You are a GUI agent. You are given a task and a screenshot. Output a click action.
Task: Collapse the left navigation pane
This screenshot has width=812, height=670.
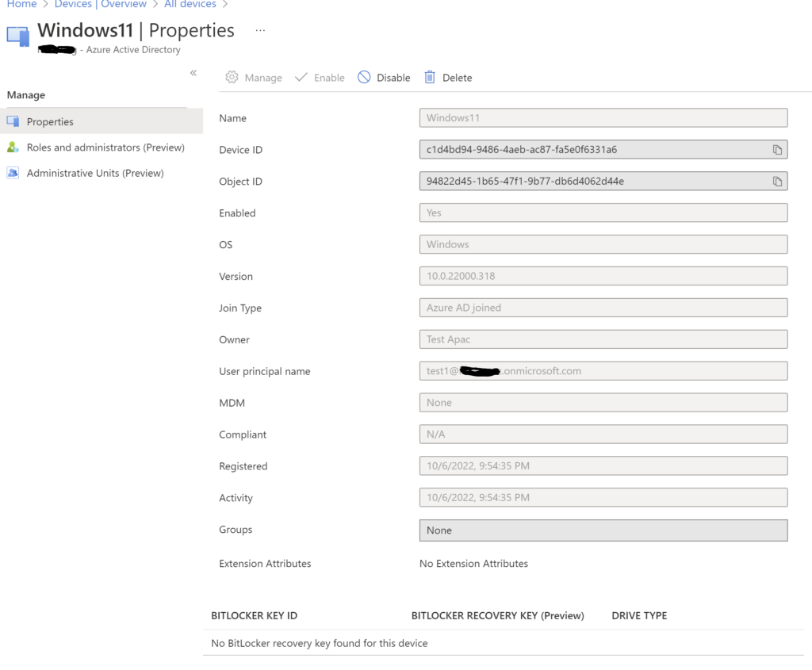tap(193, 73)
